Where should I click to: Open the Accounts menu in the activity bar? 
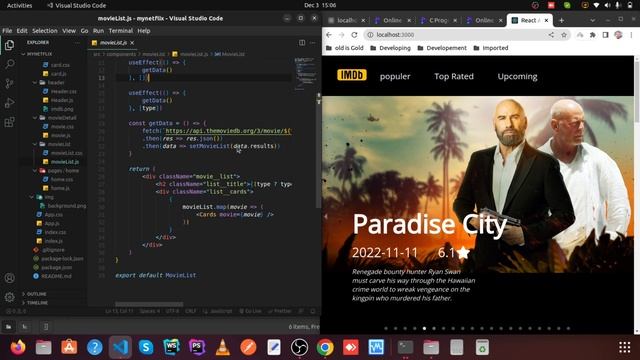9,278
